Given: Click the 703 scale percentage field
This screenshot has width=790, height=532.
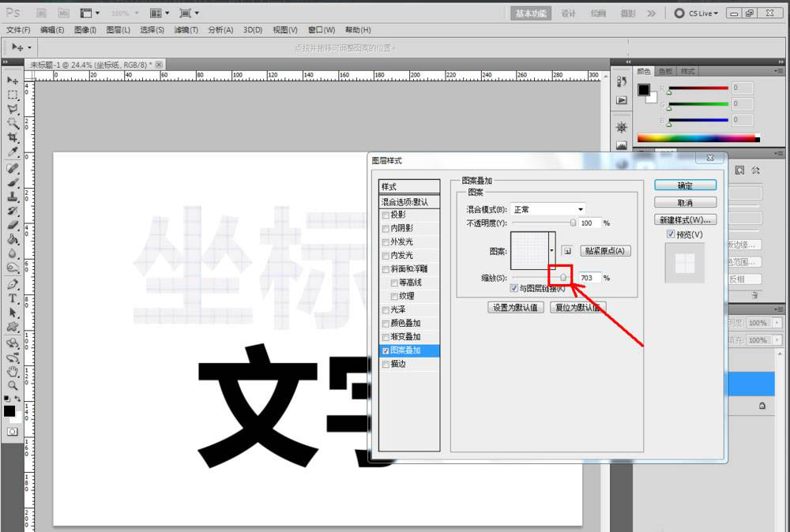Looking at the screenshot, I should (x=591, y=277).
